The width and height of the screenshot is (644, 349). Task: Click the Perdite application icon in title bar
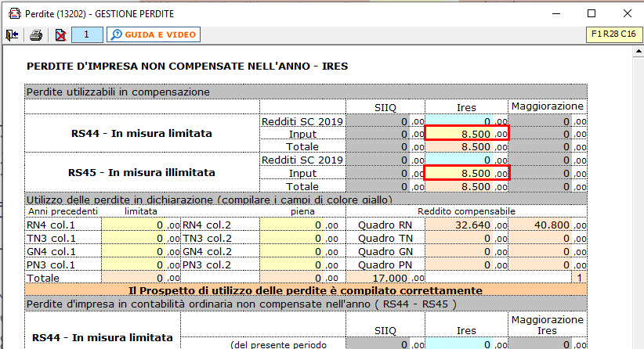15,13
